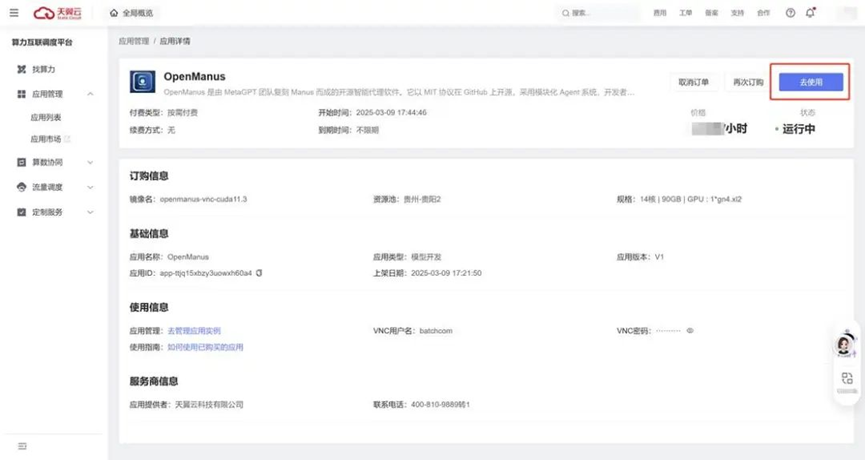865x460 pixels.
Task: Click the customer service avatar icon
Action: [x=845, y=345]
